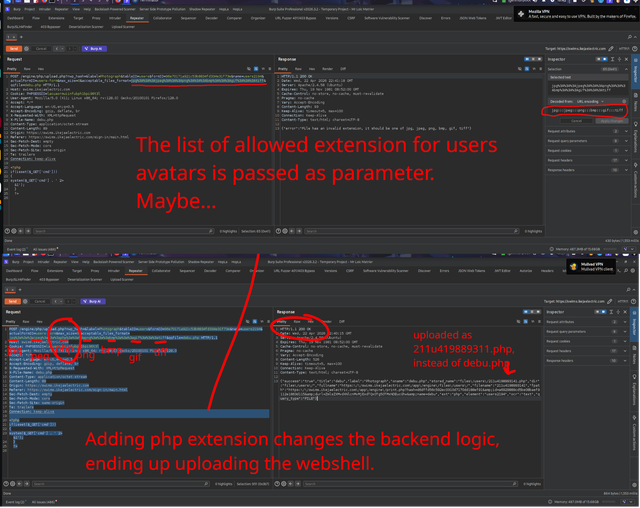Screen dimensions: 640x508
Task: Click Burp AI button in bottom window
Action: pos(93,301)
